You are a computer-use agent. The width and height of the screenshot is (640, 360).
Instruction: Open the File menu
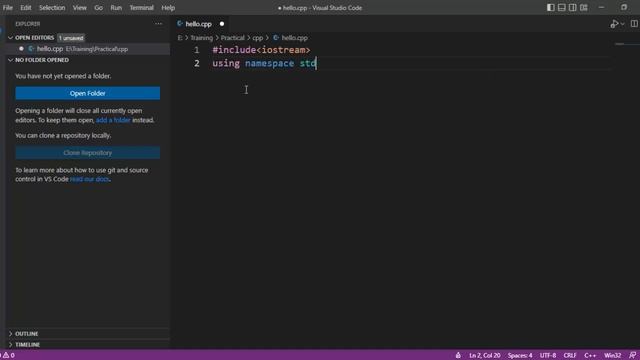tap(8, 8)
